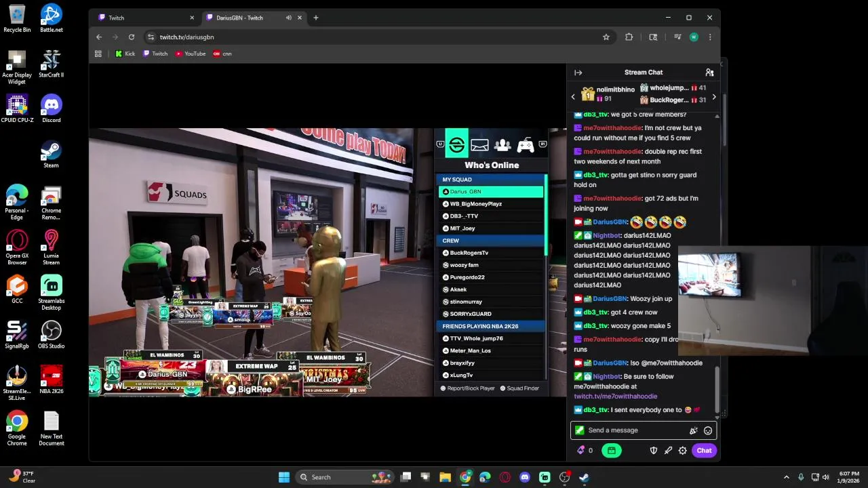Open the clock showing 6:07 PM
Image resolution: width=868 pixels, height=488 pixels.
pyautogui.click(x=849, y=477)
